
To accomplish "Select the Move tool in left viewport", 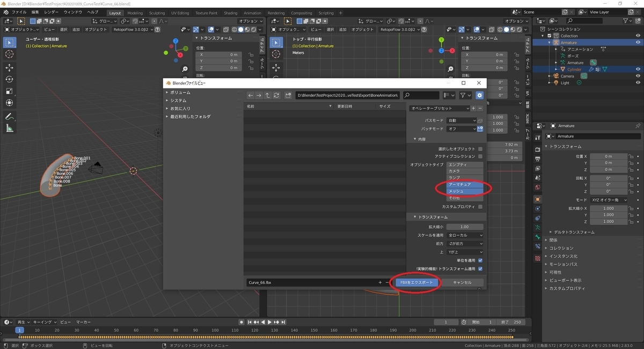I will 9,68.
